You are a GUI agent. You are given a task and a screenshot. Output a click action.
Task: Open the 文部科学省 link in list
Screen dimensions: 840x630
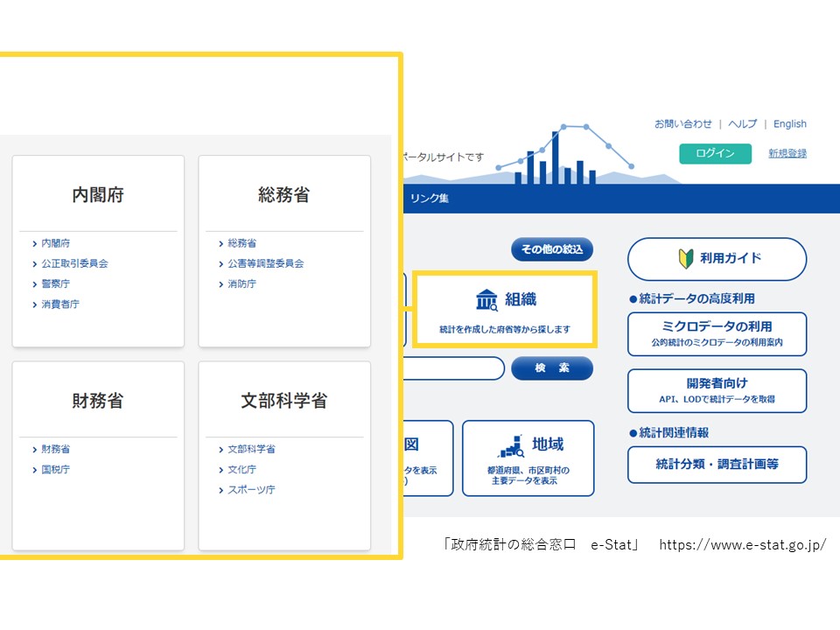pyautogui.click(x=251, y=449)
